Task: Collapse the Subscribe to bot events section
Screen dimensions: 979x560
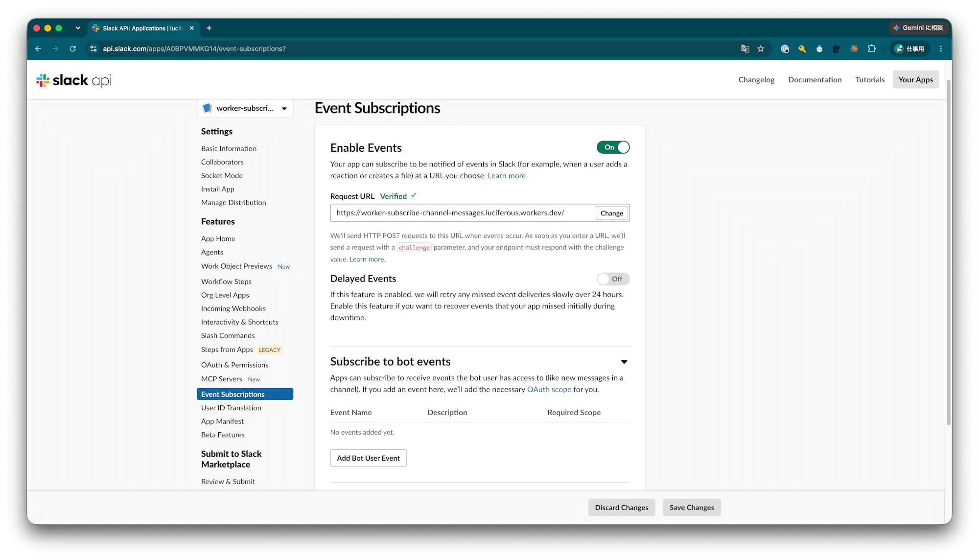Action: [624, 362]
